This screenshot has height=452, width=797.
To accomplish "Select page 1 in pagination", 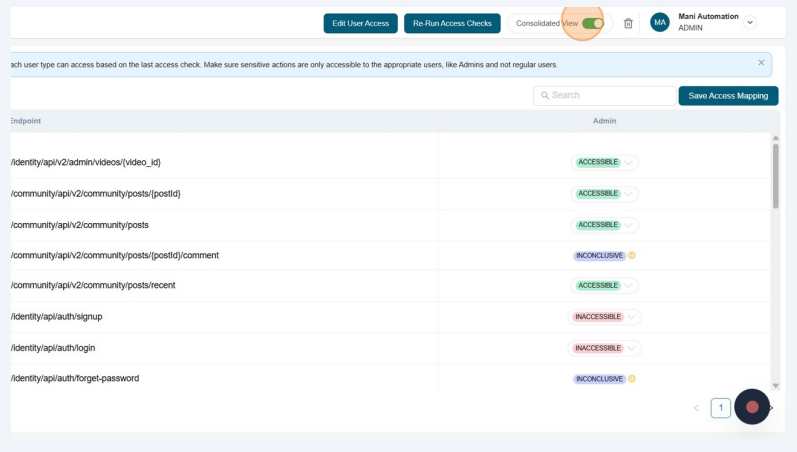I will point(720,408).
